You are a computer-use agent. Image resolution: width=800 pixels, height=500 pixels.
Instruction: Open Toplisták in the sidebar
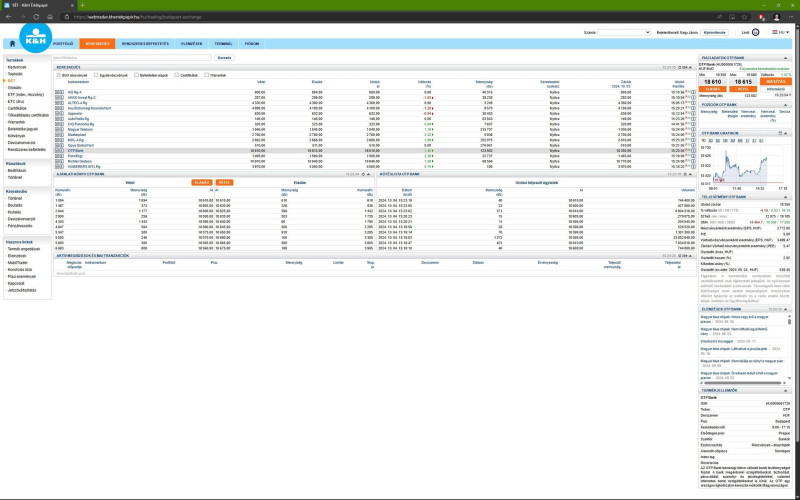(x=15, y=74)
